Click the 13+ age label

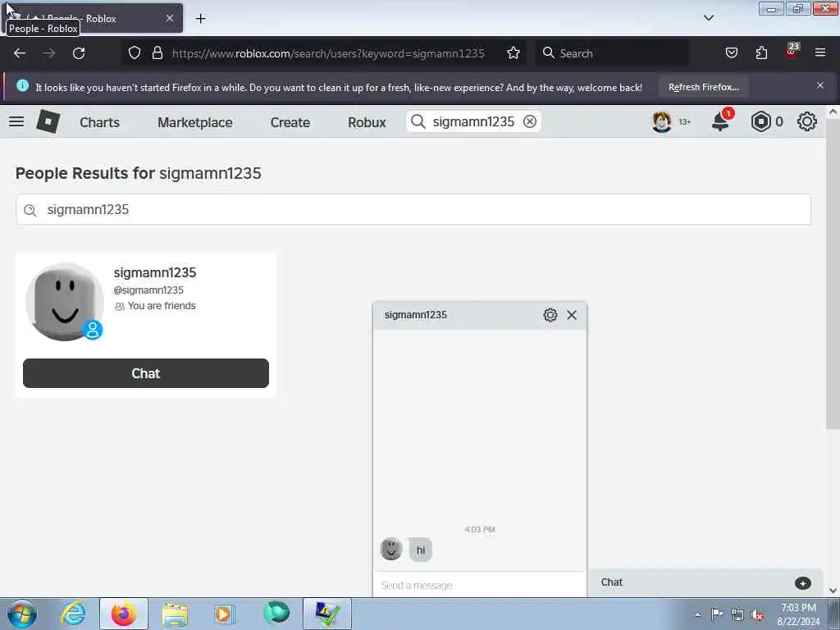pyautogui.click(x=685, y=122)
